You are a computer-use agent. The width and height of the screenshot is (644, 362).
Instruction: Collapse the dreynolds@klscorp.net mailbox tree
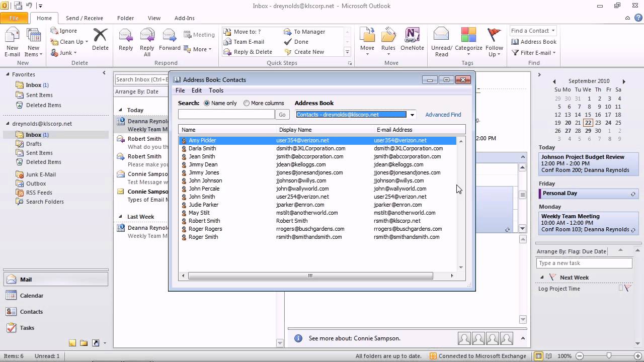tap(8, 124)
